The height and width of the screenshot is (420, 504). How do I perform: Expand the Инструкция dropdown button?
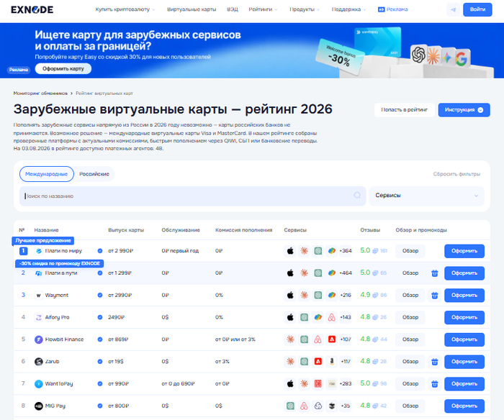point(464,110)
